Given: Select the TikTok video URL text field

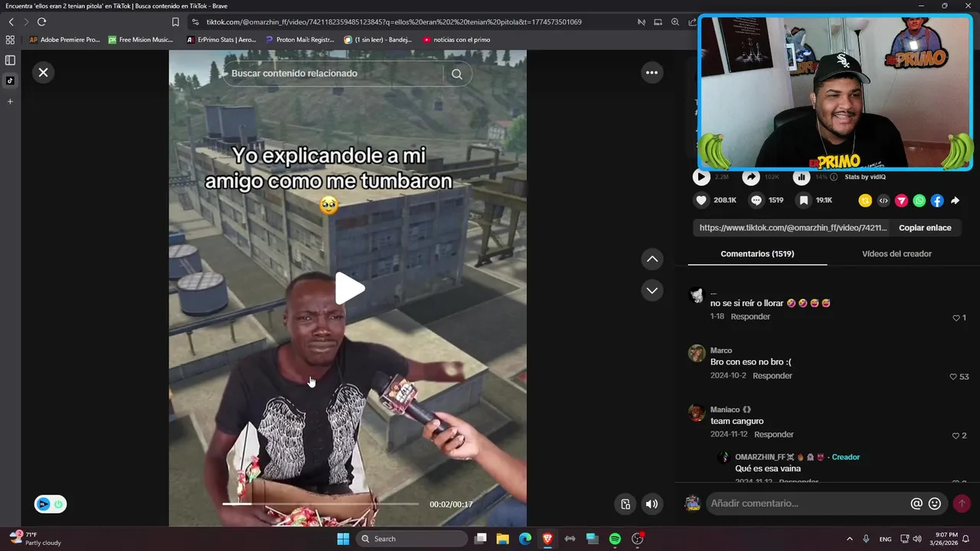Looking at the screenshot, I should coord(792,228).
